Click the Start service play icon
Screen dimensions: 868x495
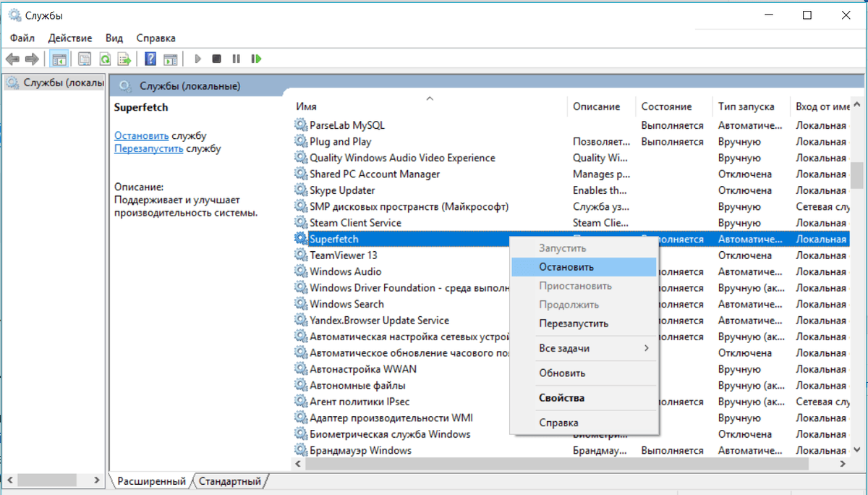(x=197, y=59)
